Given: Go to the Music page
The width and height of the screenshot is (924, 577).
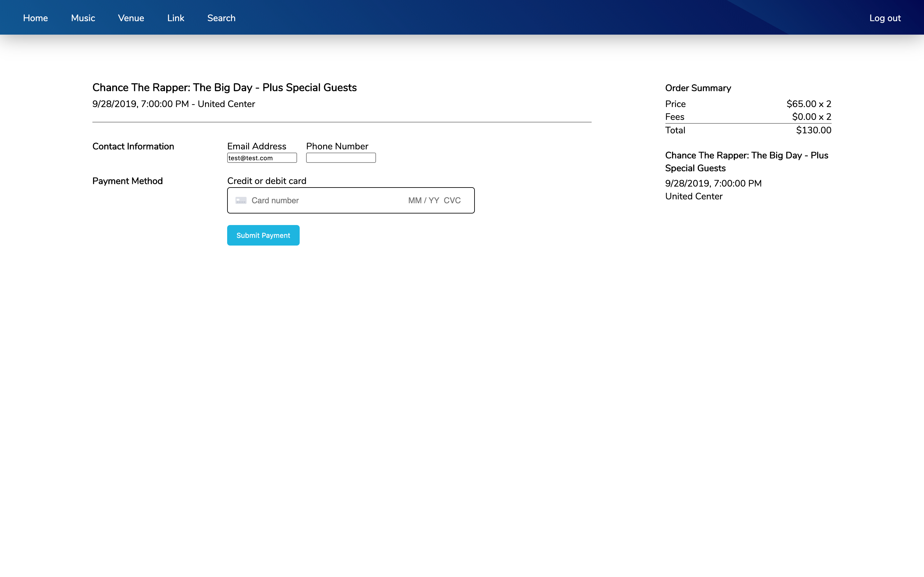Looking at the screenshot, I should (83, 18).
